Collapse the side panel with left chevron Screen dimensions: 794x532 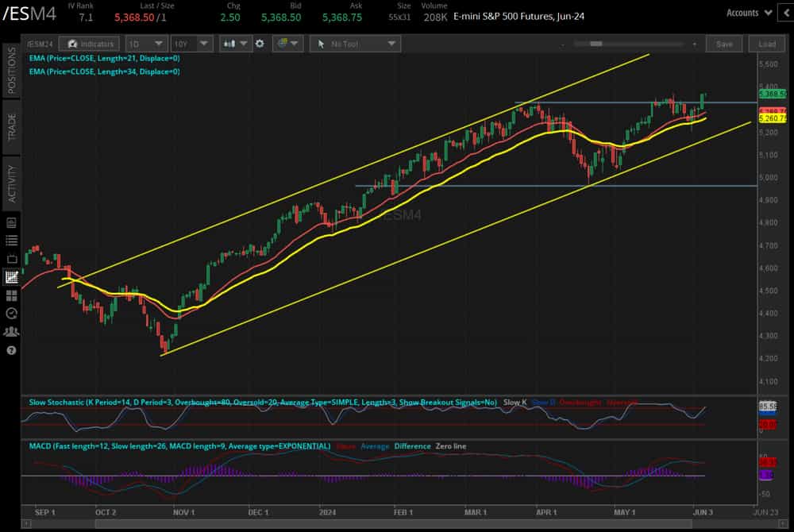pyautogui.click(x=786, y=13)
